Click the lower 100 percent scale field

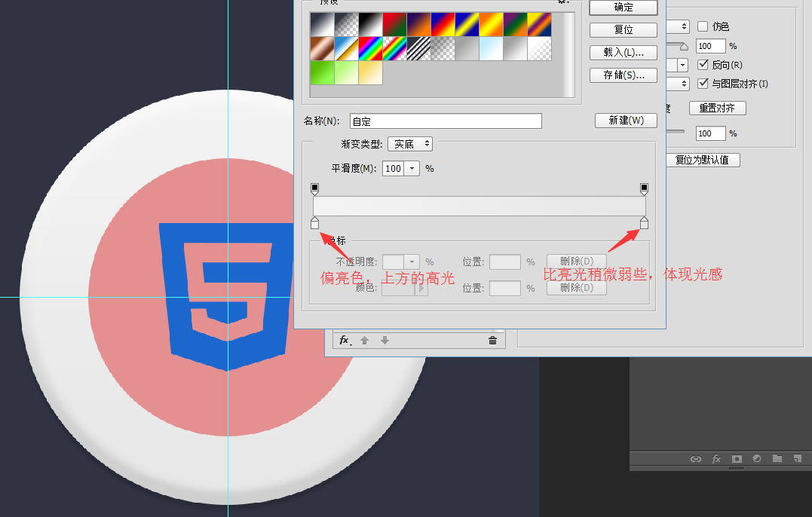[710, 133]
